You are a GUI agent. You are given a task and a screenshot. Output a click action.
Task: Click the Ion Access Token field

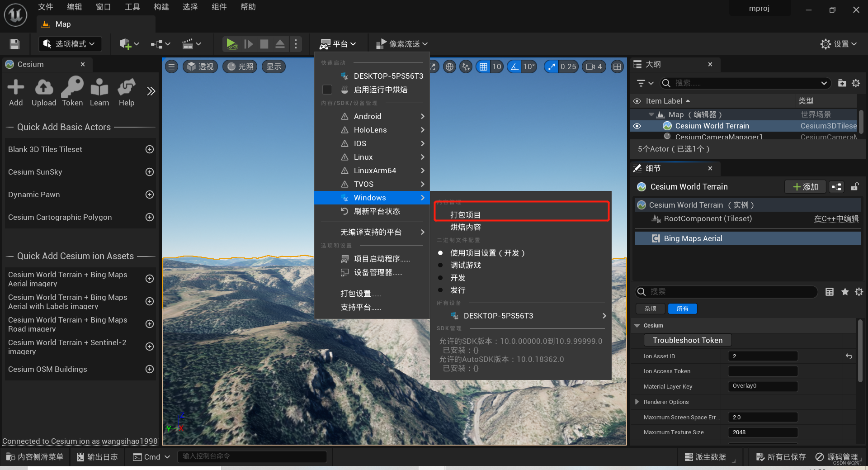pos(763,371)
